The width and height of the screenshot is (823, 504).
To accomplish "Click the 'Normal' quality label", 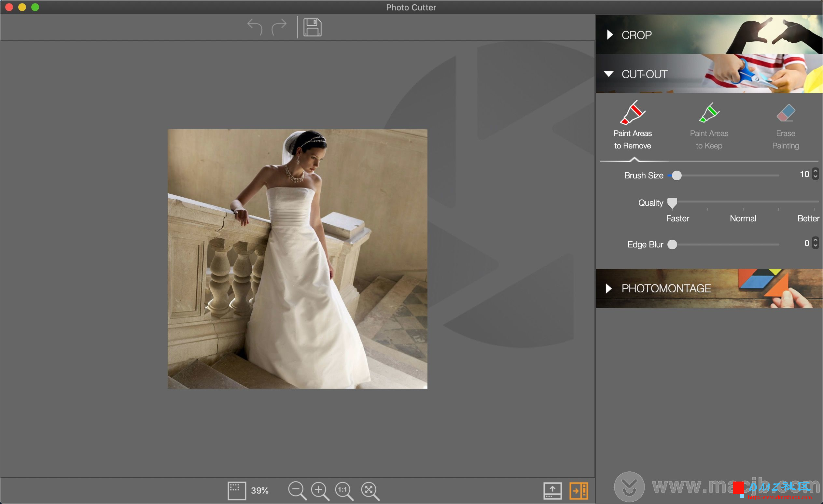I will pyautogui.click(x=743, y=218).
